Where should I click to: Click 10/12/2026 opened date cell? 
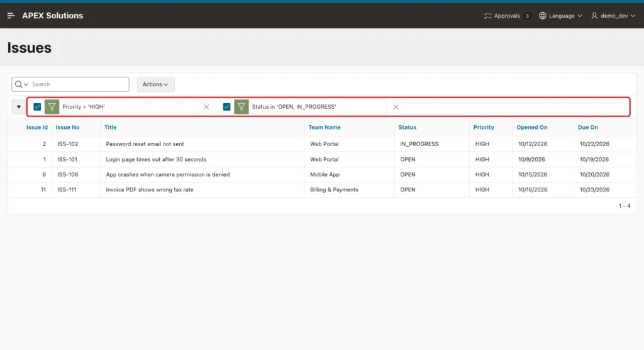point(533,144)
